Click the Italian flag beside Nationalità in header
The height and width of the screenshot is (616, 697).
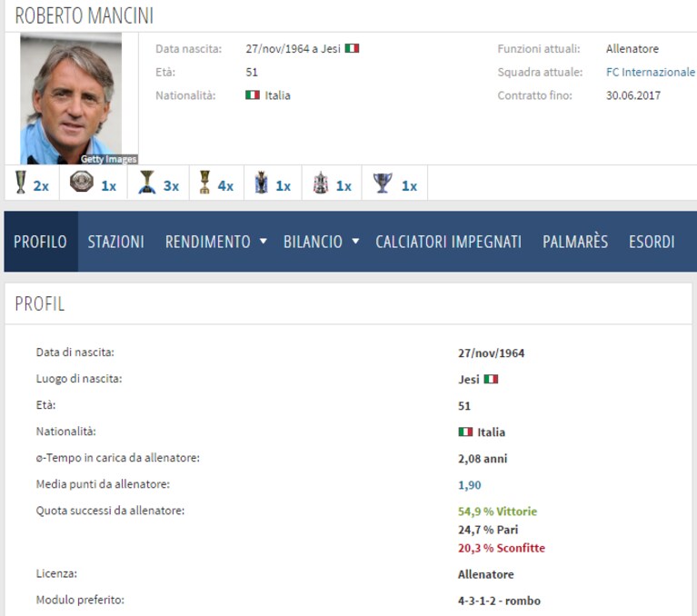coord(253,94)
